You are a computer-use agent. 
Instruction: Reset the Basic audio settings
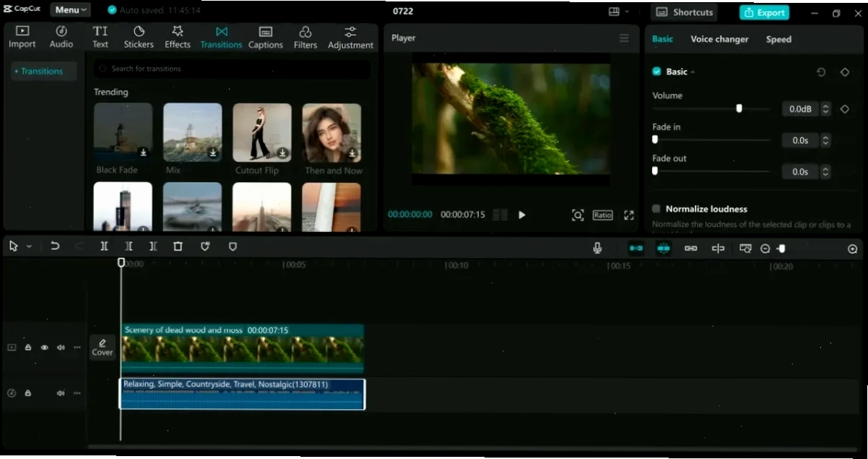(821, 72)
